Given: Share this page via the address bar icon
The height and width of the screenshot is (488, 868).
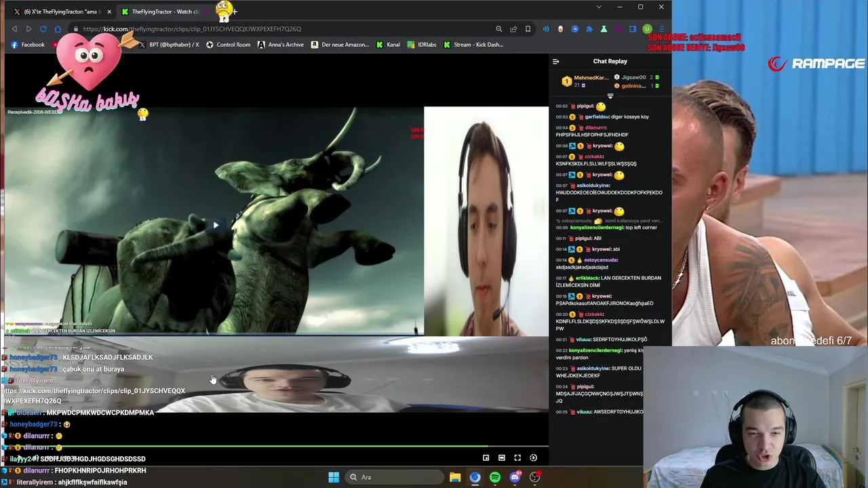Looking at the screenshot, I should pyautogui.click(x=513, y=29).
